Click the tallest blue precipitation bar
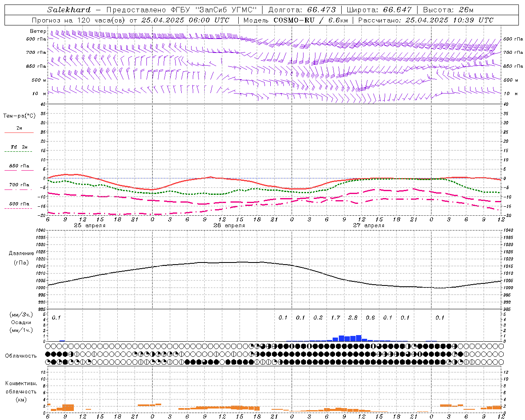The width and height of the screenshot is (525, 420). click(x=359, y=338)
